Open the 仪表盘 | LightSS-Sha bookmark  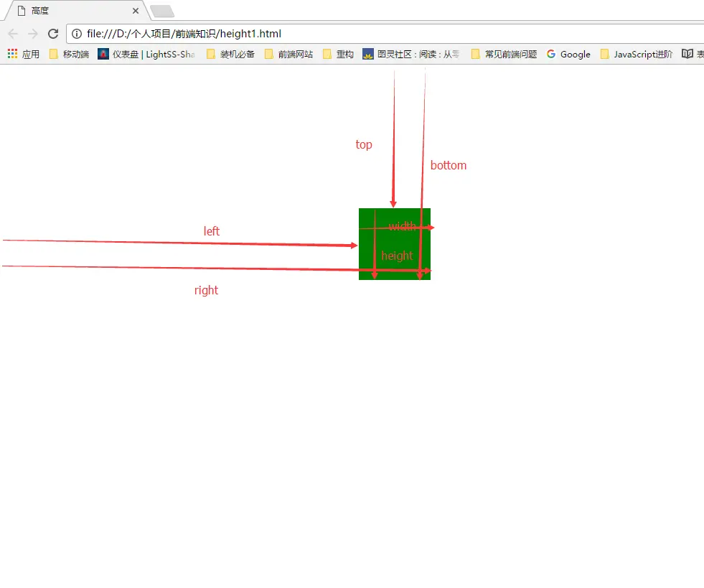click(146, 55)
